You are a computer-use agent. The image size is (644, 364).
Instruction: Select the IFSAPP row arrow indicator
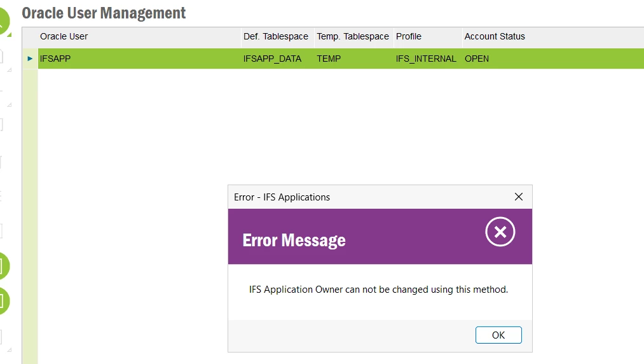pos(30,59)
